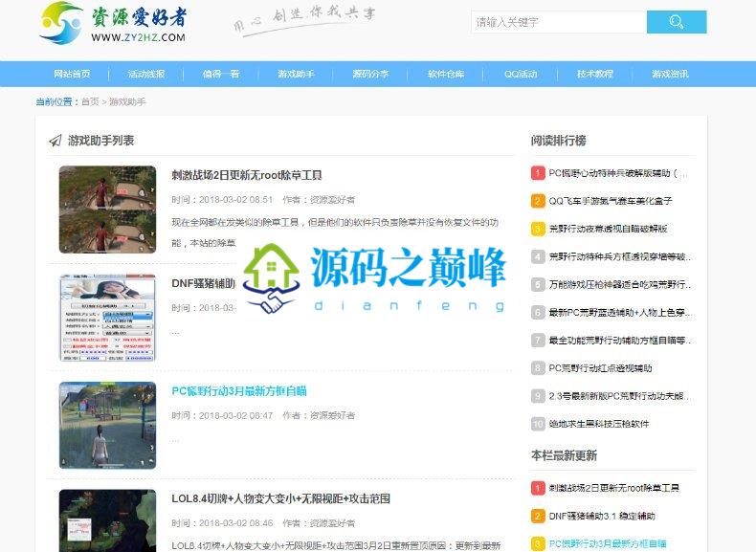Click the red rank 1 badge in 阅读排行榜
The image size is (756, 552).
point(538,173)
